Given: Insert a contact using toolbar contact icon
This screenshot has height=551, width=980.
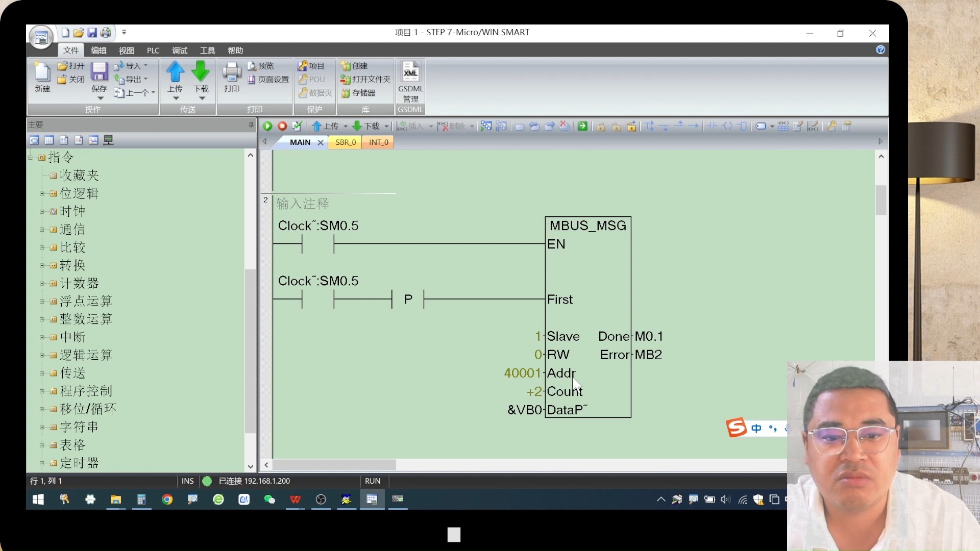Looking at the screenshot, I should (x=712, y=126).
